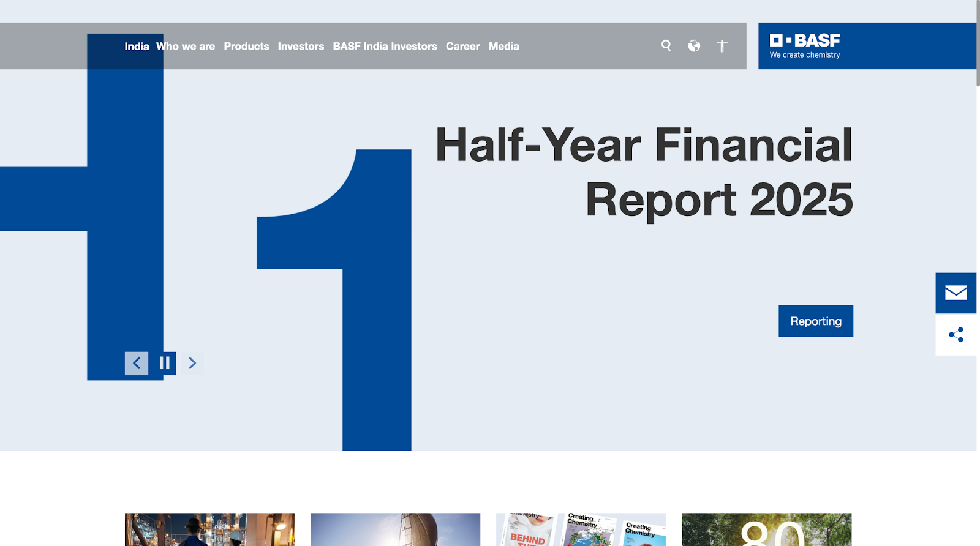This screenshot has width=980, height=546.
Task: Advance to the next carousel slide
Action: [192, 363]
